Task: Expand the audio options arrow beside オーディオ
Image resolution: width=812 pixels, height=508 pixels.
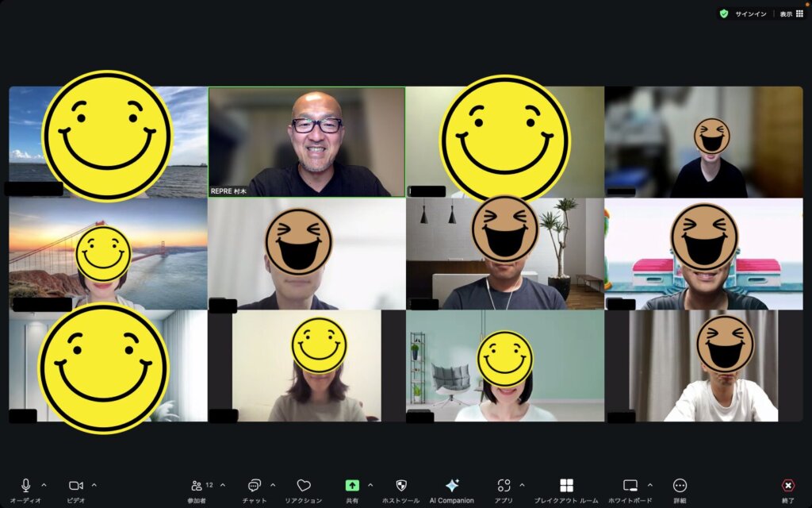Action: coord(44,485)
